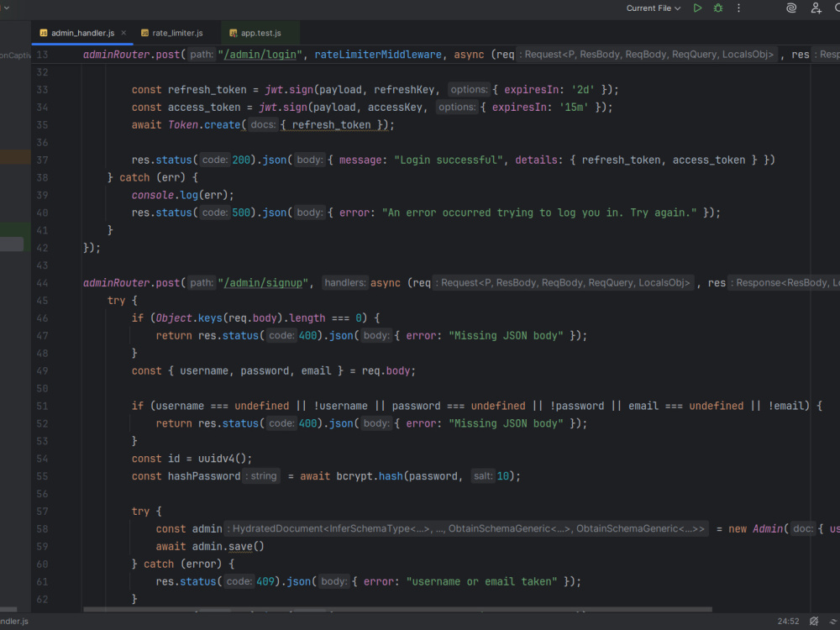Click bcrypt.hash call on line 55
The height and width of the screenshot is (630, 840).
[370, 476]
